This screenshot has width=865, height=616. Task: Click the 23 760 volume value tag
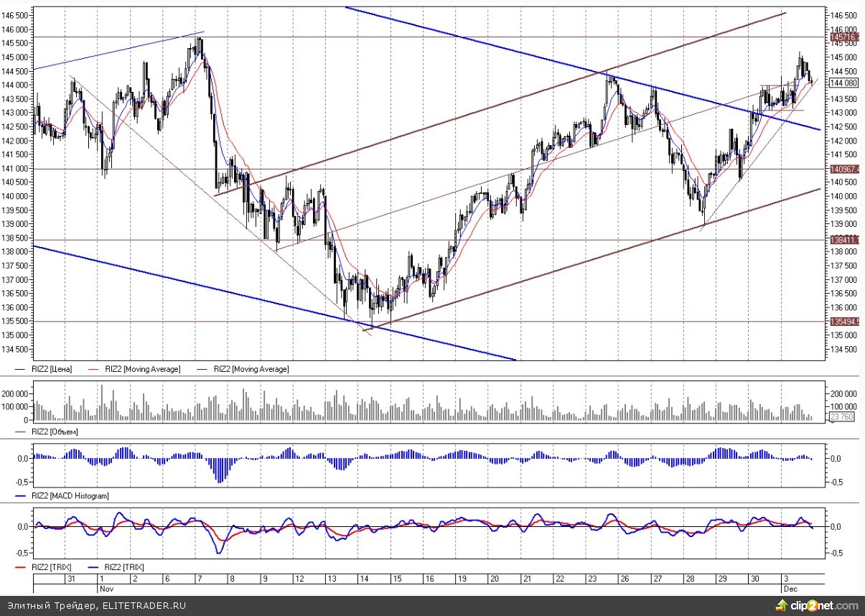841,415
